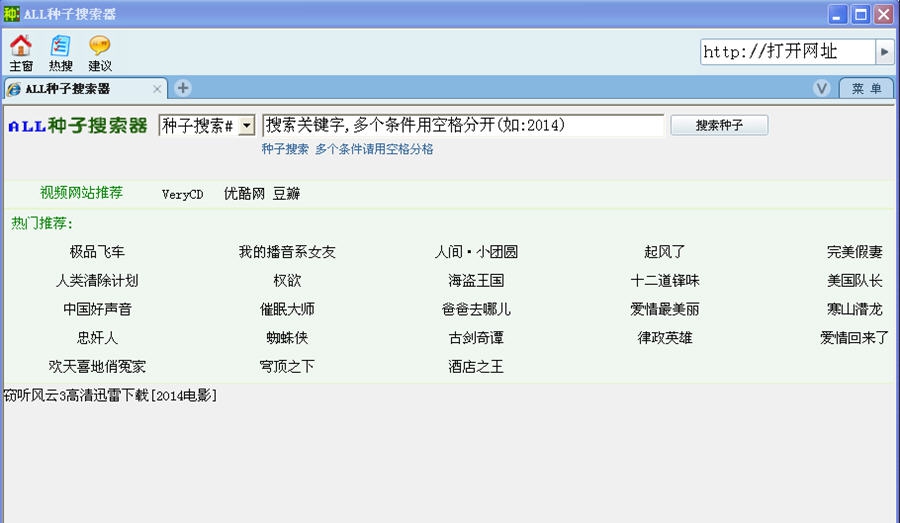Open the 窃听风云3高清迅雷下载 link
The height and width of the screenshot is (523, 900).
pos(110,396)
